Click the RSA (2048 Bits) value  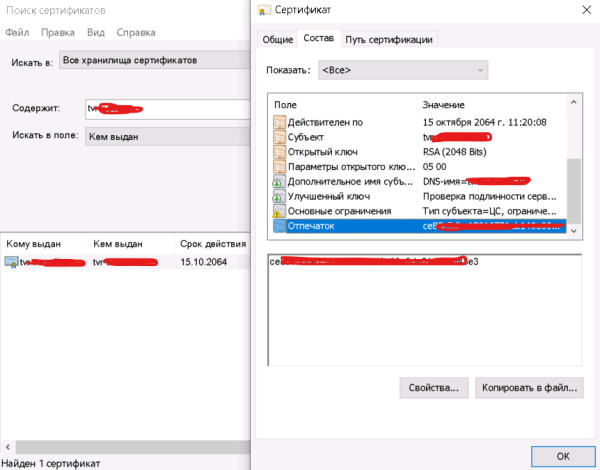tap(455, 152)
